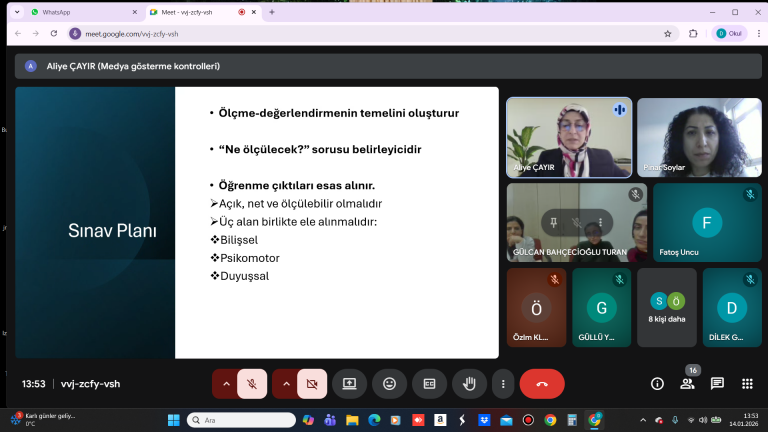Open the more options three-dot menu

503,383
